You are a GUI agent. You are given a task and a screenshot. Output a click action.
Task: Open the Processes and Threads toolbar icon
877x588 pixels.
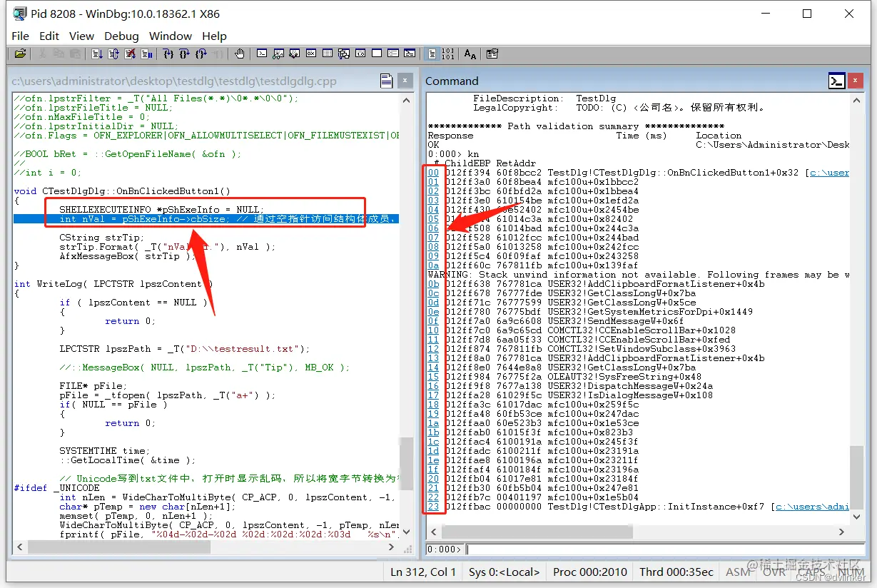[x=393, y=54]
